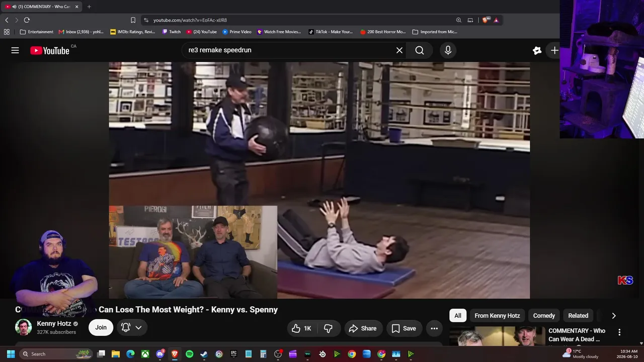The height and width of the screenshot is (362, 644).
Task: Open Xbox app from the taskbar
Action: point(145,354)
